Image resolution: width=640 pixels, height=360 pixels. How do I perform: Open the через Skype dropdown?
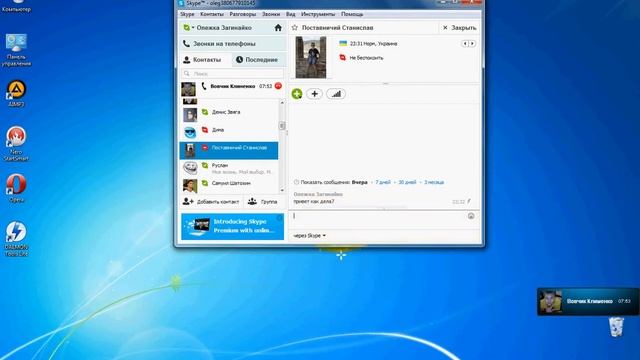309,236
